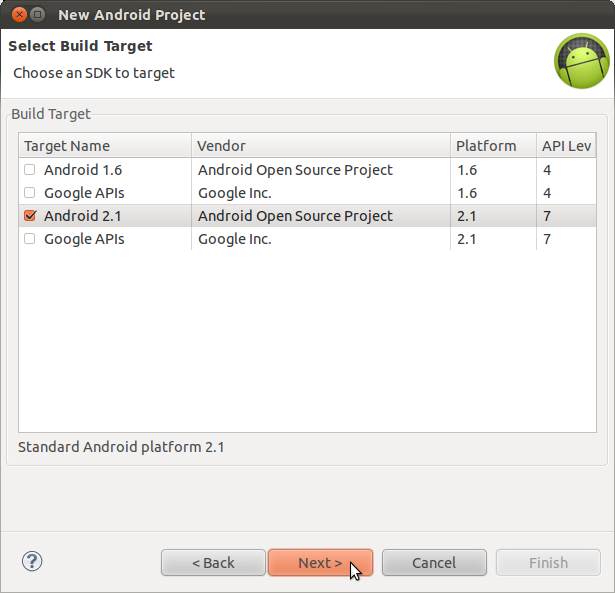Click the green Android robot logo
Viewport: 615px width, 593px height.
[582, 61]
